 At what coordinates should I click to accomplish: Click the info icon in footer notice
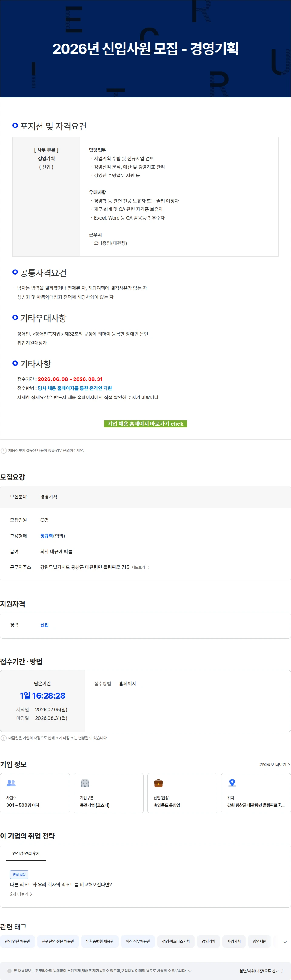pos(9,971)
